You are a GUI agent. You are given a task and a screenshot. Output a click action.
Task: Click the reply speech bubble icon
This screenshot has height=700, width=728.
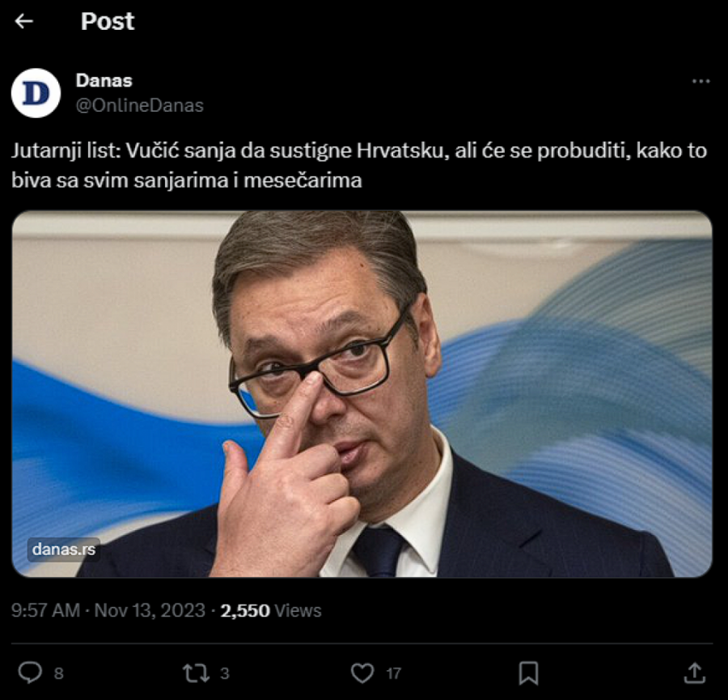click(30, 672)
